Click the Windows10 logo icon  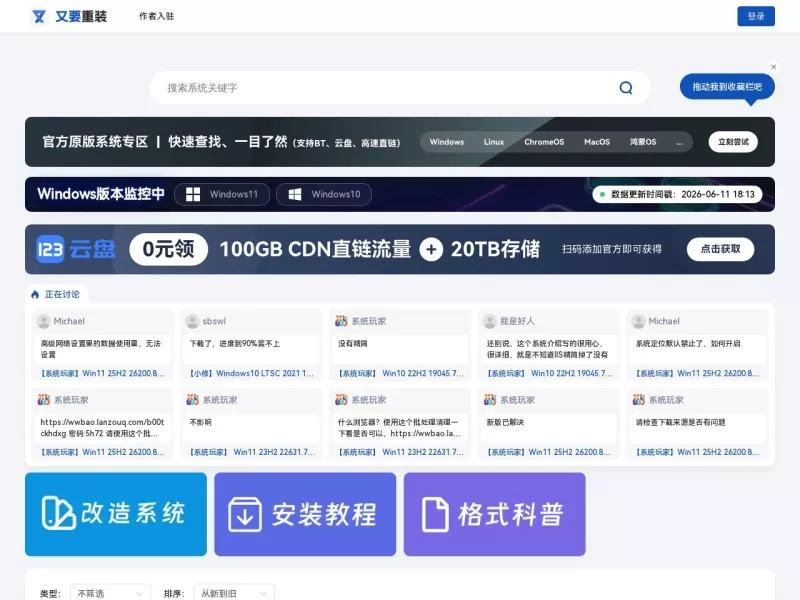295,194
